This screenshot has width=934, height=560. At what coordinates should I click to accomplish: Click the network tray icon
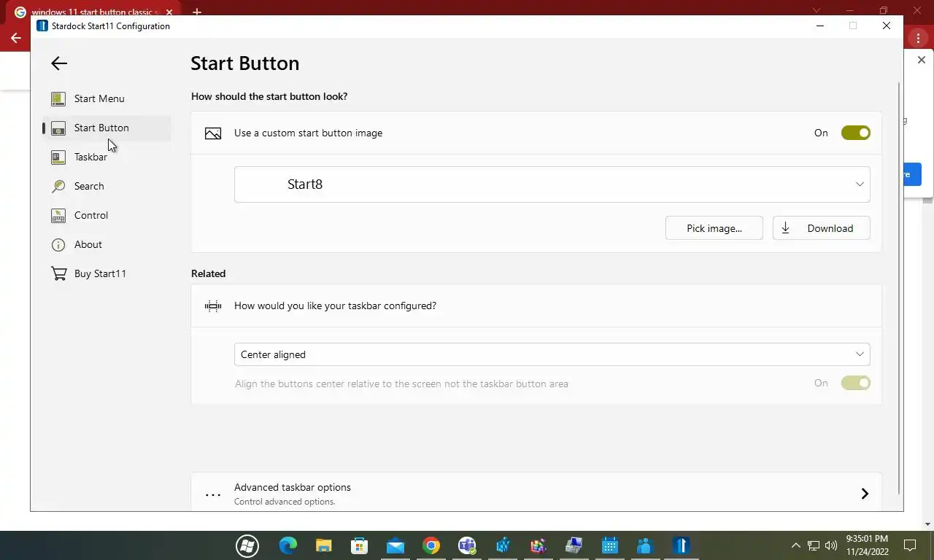[x=814, y=545]
